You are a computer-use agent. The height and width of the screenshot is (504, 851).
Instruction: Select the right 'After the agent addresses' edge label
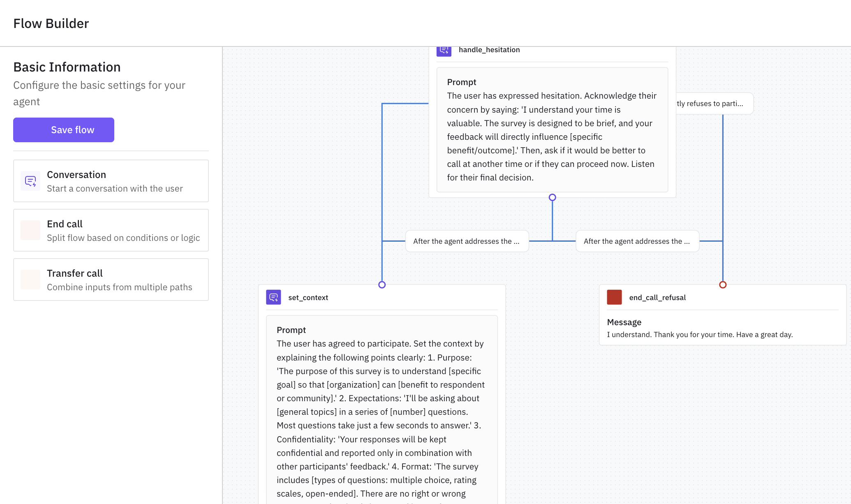point(637,241)
